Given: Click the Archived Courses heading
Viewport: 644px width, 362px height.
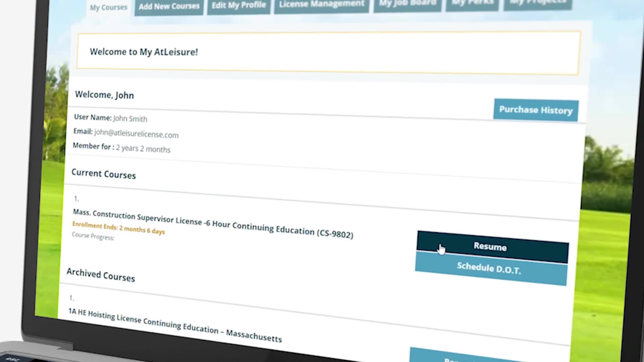Looking at the screenshot, I should click(101, 275).
